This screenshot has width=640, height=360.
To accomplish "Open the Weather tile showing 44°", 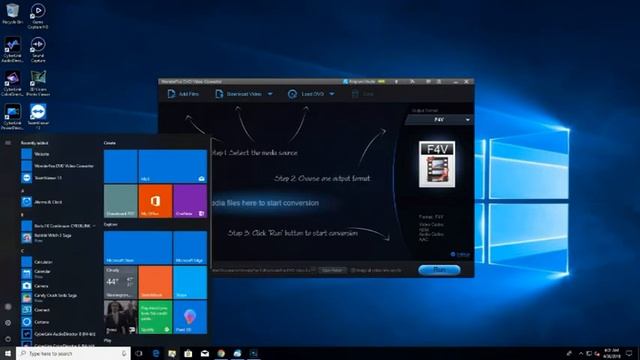I will pyautogui.click(x=120, y=282).
